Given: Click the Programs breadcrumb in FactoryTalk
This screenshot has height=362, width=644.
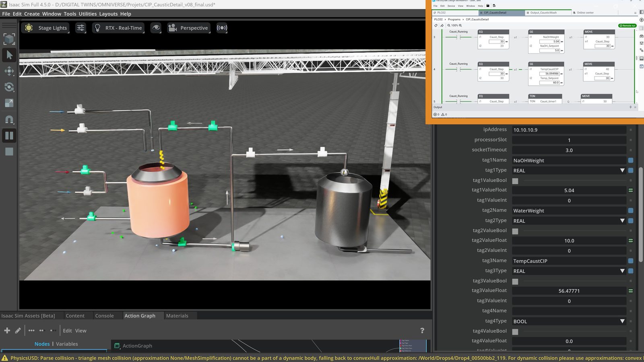Looking at the screenshot, I should click(454, 19).
